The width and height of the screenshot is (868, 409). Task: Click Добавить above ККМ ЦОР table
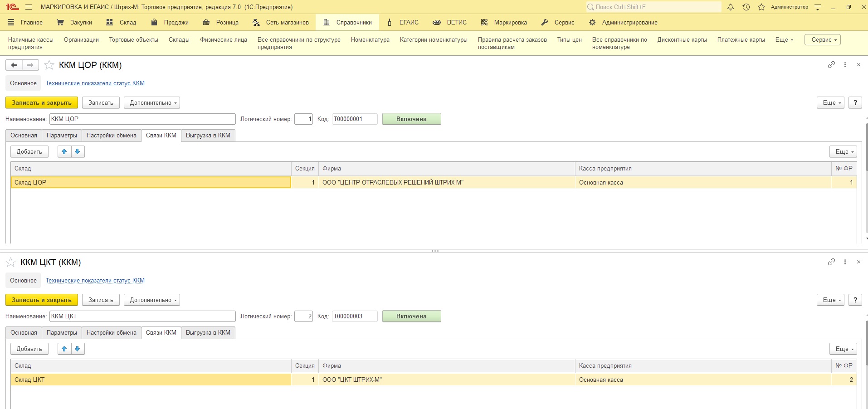(x=29, y=152)
